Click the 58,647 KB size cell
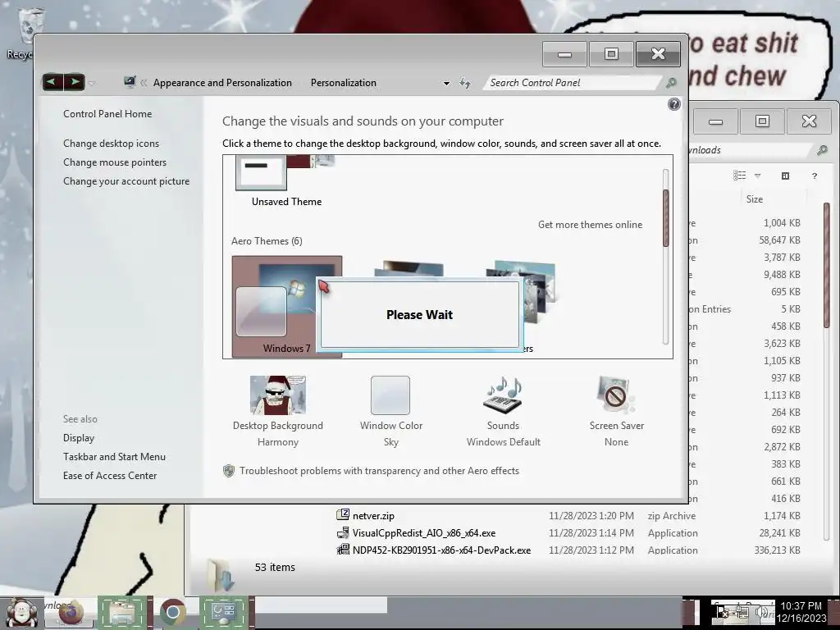The height and width of the screenshot is (630, 840). click(779, 240)
